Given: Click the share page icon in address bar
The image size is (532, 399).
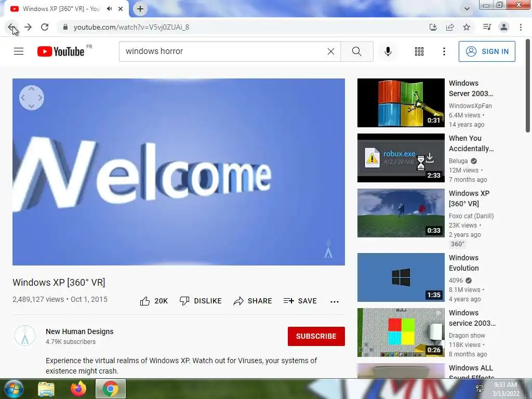Looking at the screenshot, I should (x=450, y=27).
